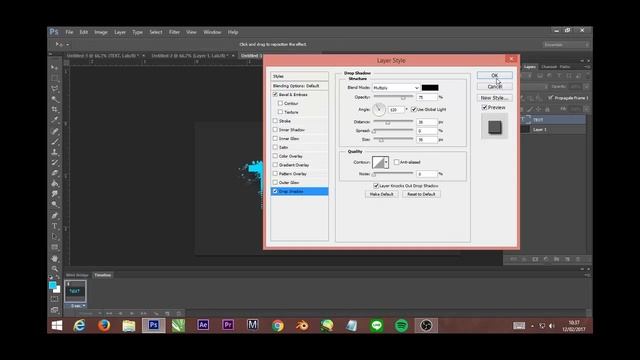Screen dimensions: 640x360
Task: Select the Dodge tool
Action: tap(54, 204)
